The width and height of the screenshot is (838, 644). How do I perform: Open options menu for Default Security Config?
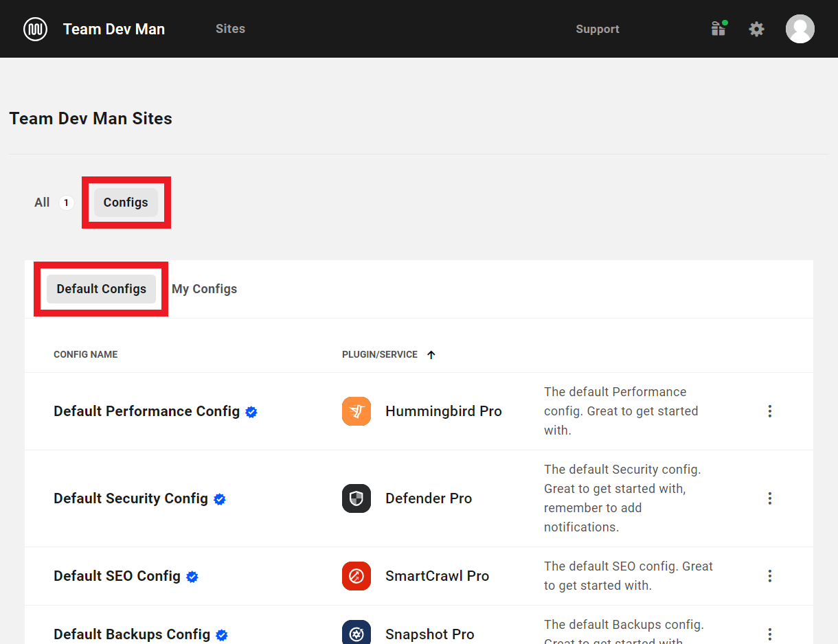pos(770,498)
